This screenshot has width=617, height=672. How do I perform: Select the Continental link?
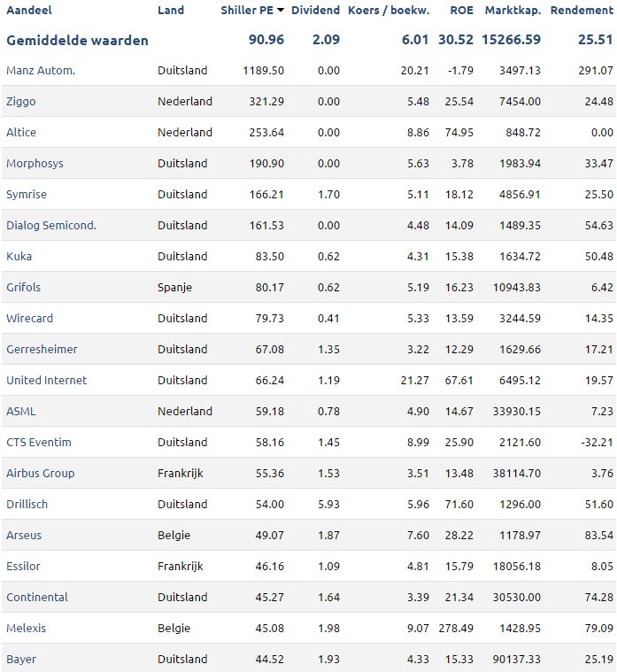pyautogui.click(x=37, y=597)
